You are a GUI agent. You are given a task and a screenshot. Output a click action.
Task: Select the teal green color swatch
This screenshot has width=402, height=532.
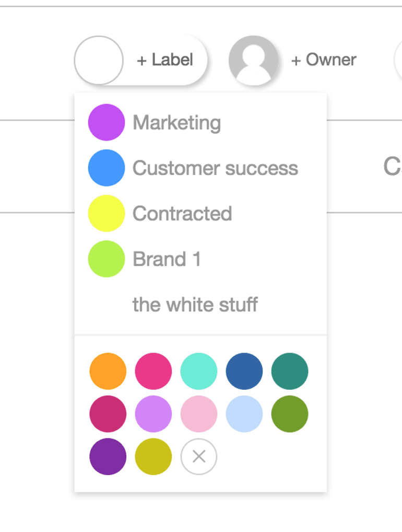(x=289, y=371)
